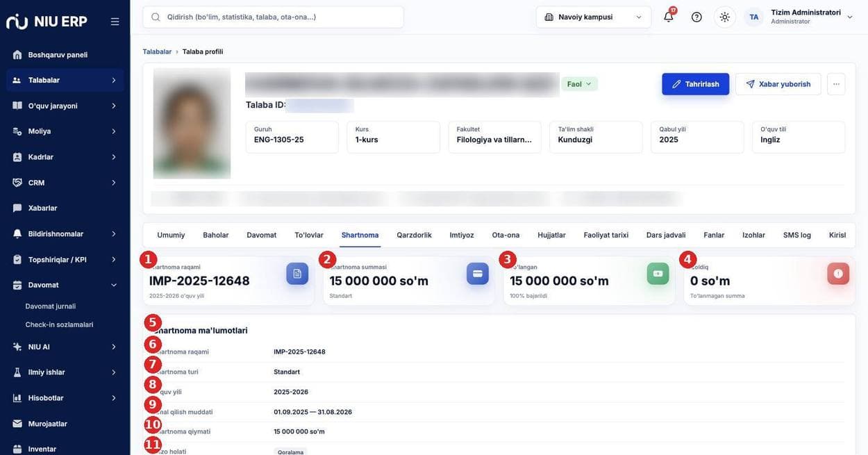Open Check-in sozlamalari sidebar link
This screenshot has width=868, height=455.
point(59,324)
